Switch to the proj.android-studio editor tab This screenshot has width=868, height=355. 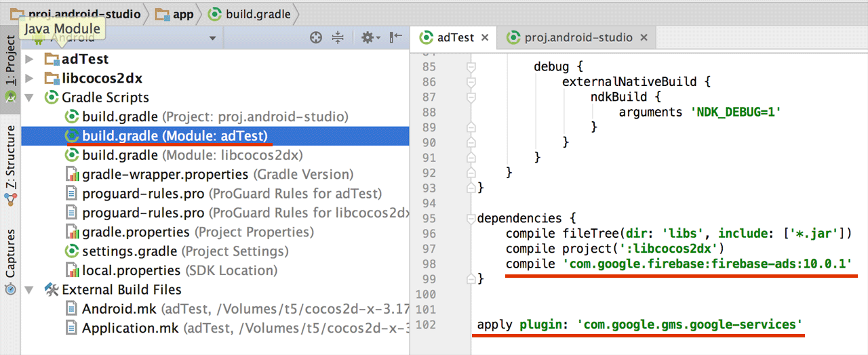[577, 37]
